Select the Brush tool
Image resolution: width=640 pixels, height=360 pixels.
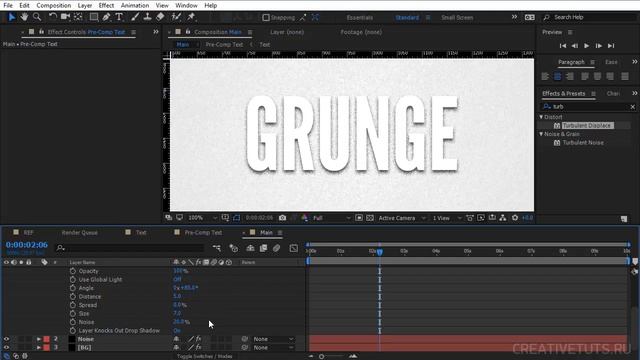[x=135, y=17]
